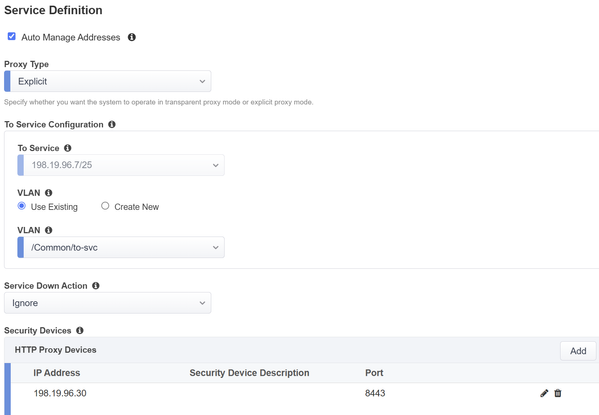Delete the 198.19.96.30 device with trash icon

click(558, 393)
